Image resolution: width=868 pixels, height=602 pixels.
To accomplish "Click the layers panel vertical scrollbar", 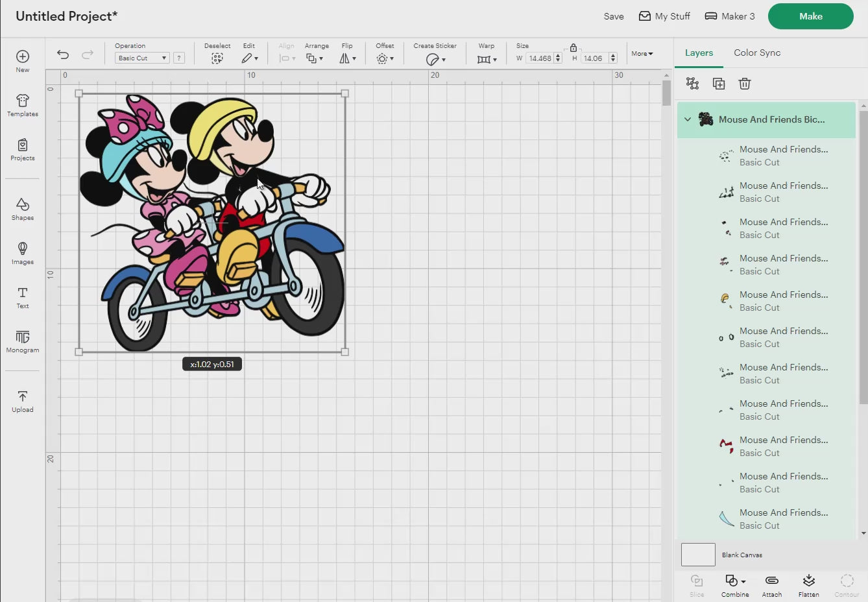I will 863,256.
